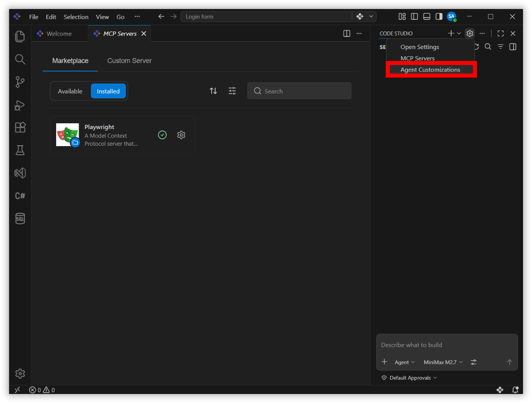Click the Code Studio settings gear

point(470,33)
